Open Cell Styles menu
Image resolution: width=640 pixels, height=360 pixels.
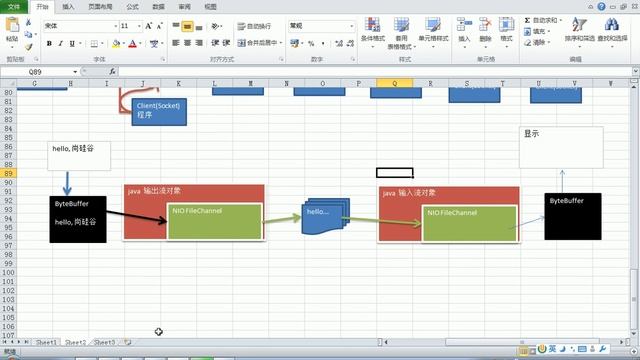coord(433,32)
